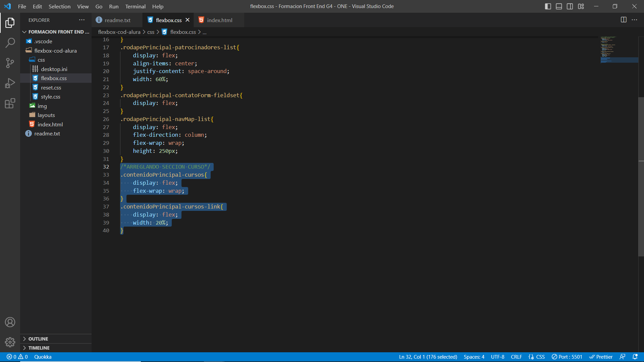Toggle the Primary Side Bar layout icon
Image resolution: width=644 pixels, height=362 pixels.
pos(548,6)
